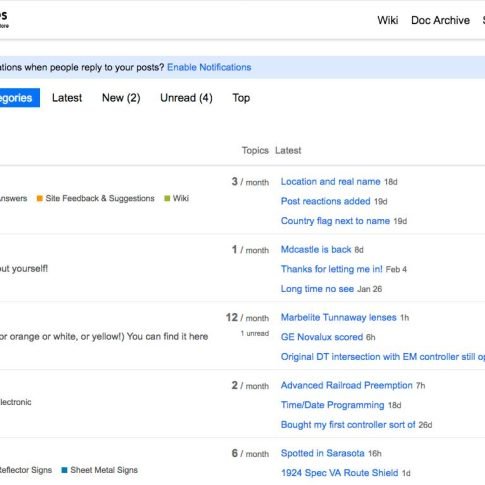Viewport: 485px width, 485px height.
Task: Open topic 1924 Spec VA Route Shield
Action: 339,473
